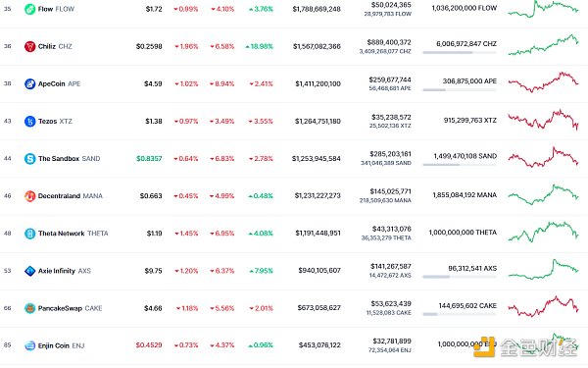This screenshot has height=368, width=588.
Task: Click The Sandbox circulating supply bar
Action: [x=460, y=165]
